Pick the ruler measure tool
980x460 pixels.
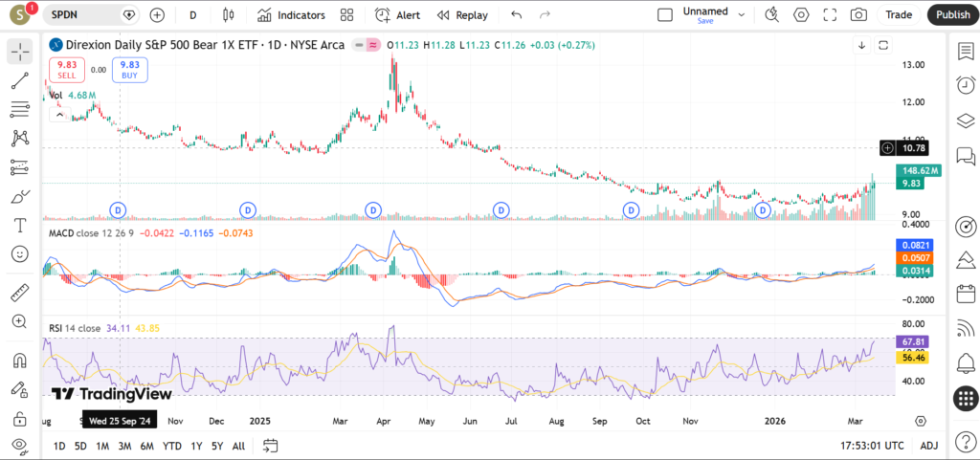coord(19,292)
